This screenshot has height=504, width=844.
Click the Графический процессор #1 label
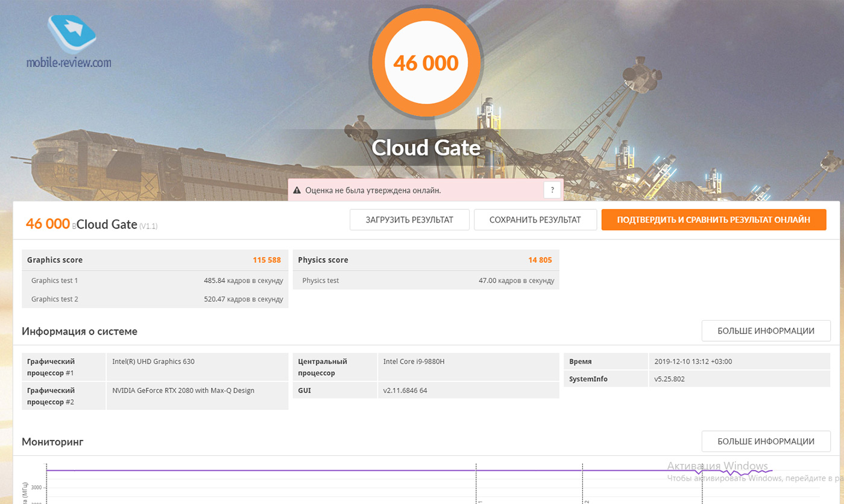click(51, 367)
